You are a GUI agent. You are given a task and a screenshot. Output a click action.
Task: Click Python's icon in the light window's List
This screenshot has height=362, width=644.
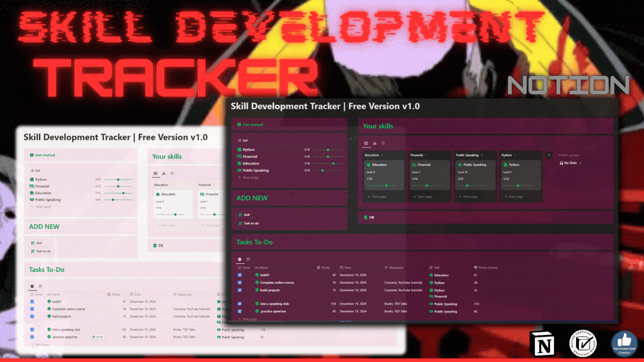[32, 179]
